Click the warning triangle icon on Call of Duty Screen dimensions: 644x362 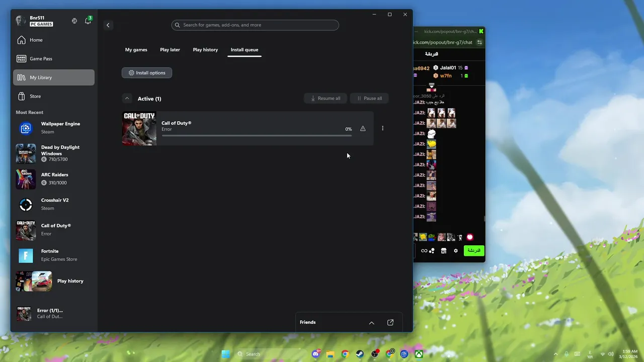pos(363,129)
